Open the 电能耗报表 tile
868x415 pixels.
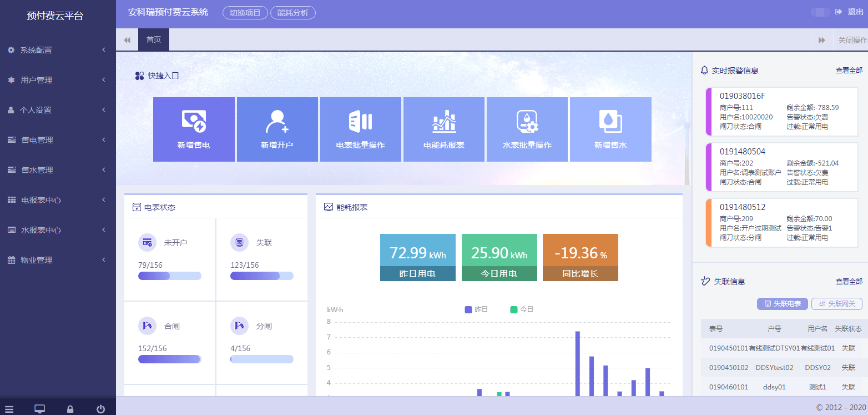coord(443,129)
